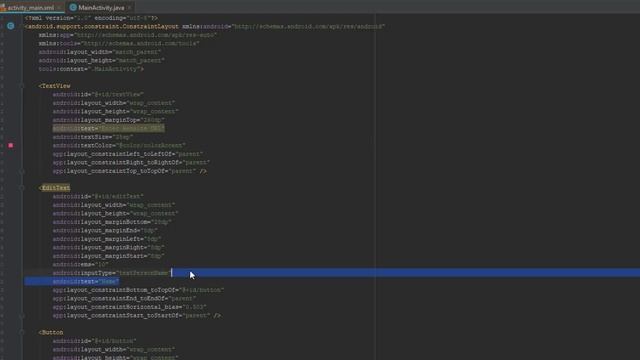Image resolution: width=640 pixels, height=360 pixels.
Task: Click the layout_constraintHorizontal_bias line
Action: (x=129, y=307)
